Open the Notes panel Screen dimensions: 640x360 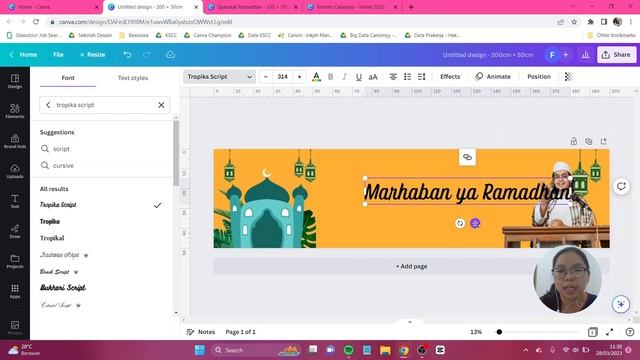[x=200, y=332]
